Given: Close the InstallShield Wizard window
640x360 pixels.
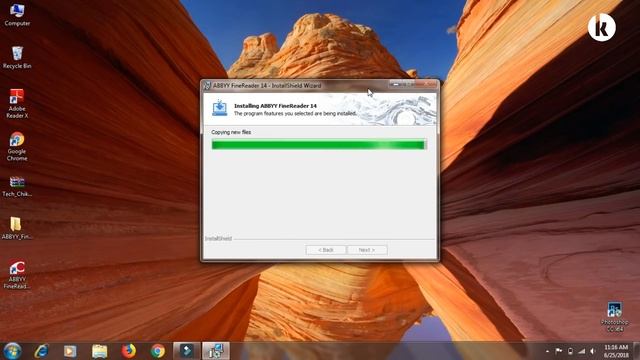Looking at the screenshot, I should point(426,84).
